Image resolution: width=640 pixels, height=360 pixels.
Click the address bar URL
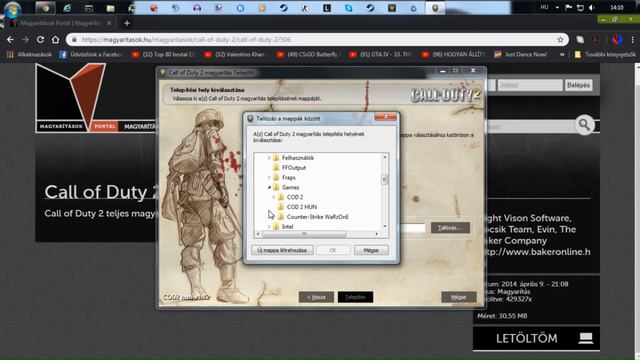pyautogui.click(x=186, y=40)
